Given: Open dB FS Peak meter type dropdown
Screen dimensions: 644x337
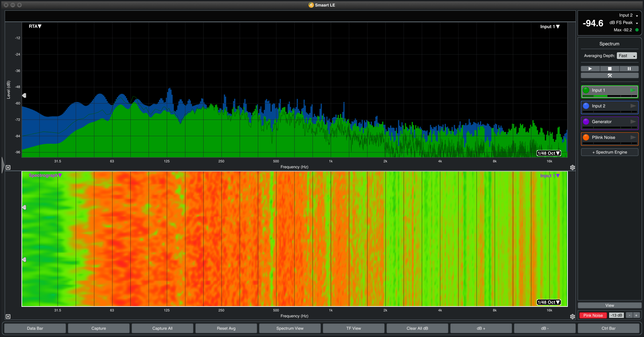Looking at the screenshot, I should 624,22.
